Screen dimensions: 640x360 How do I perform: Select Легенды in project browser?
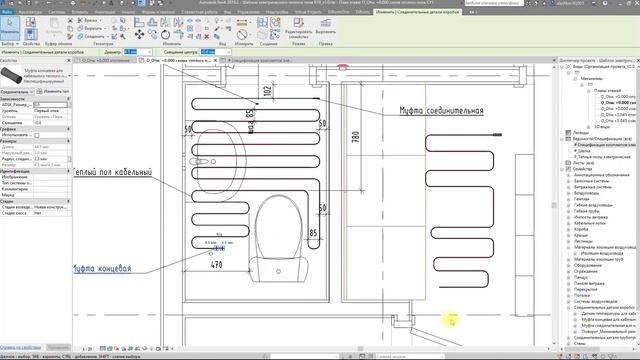[x=580, y=133]
